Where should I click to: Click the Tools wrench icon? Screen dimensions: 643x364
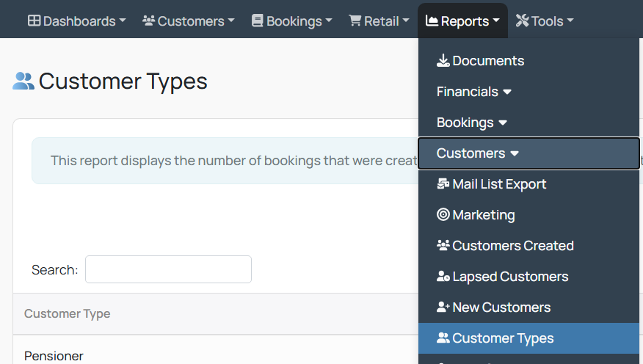click(522, 21)
